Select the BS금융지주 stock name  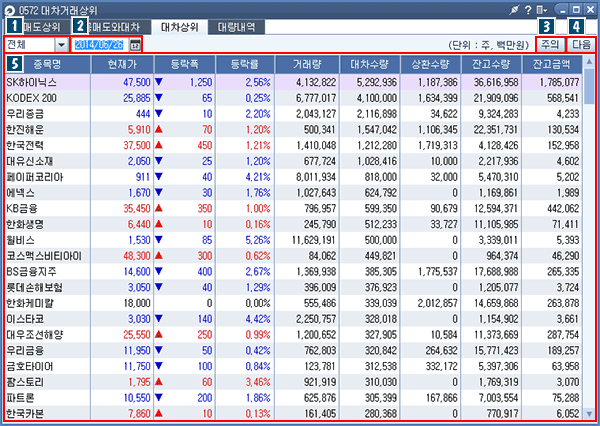[31, 272]
